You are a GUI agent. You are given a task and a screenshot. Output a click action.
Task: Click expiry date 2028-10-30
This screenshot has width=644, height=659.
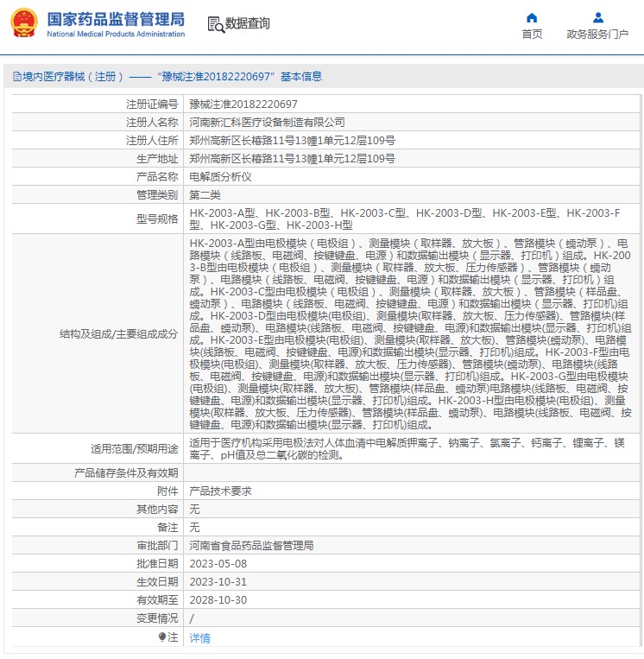(x=218, y=599)
